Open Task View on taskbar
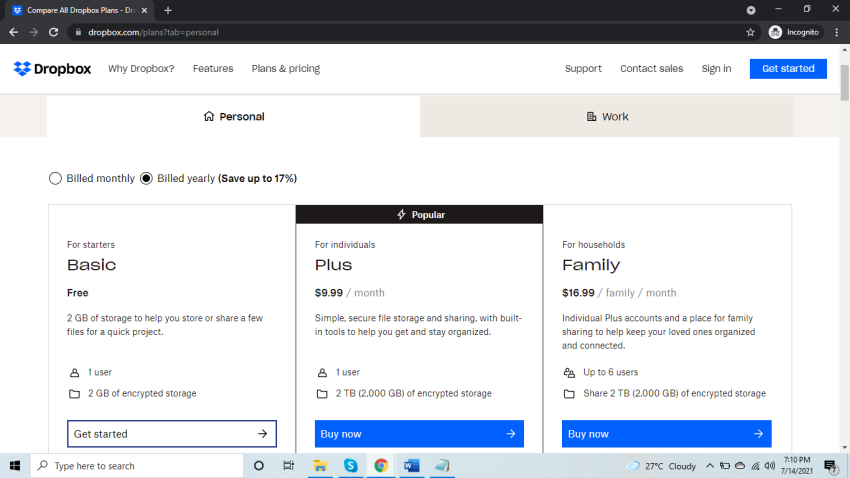Screen dimensions: 850x478 click(x=288, y=466)
